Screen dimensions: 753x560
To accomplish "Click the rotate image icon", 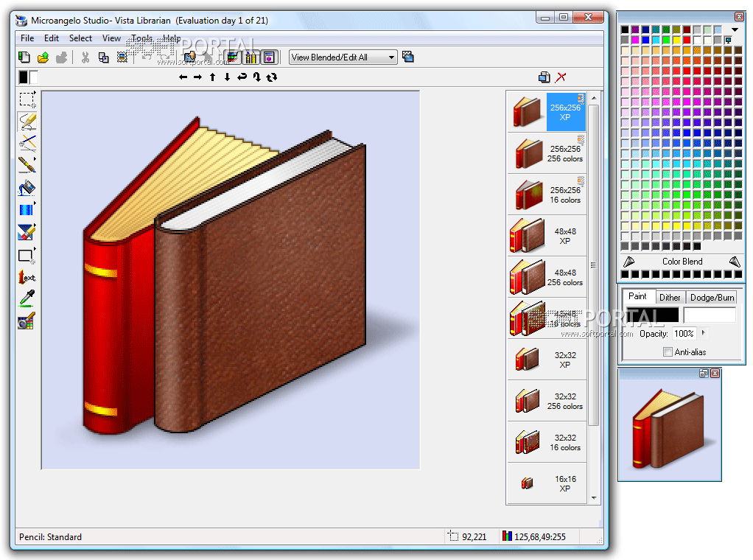I will click(x=272, y=77).
